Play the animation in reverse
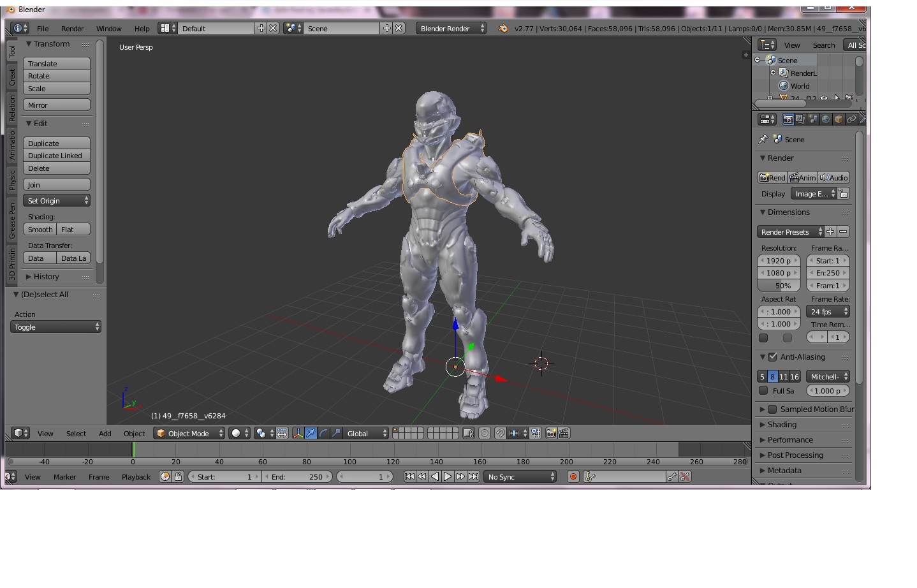This screenshot has width=917, height=588. [435, 476]
